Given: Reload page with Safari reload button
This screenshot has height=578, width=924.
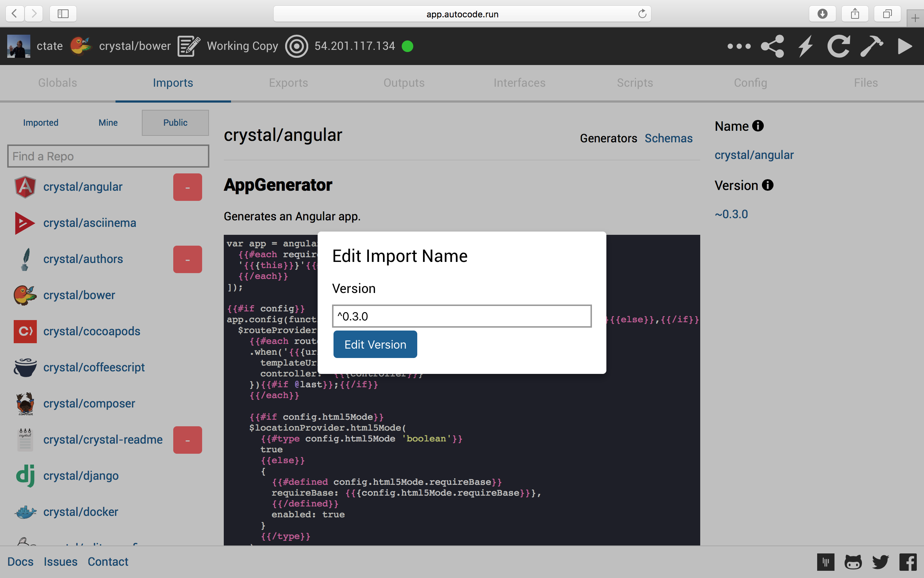Looking at the screenshot, I should (642, 14).
